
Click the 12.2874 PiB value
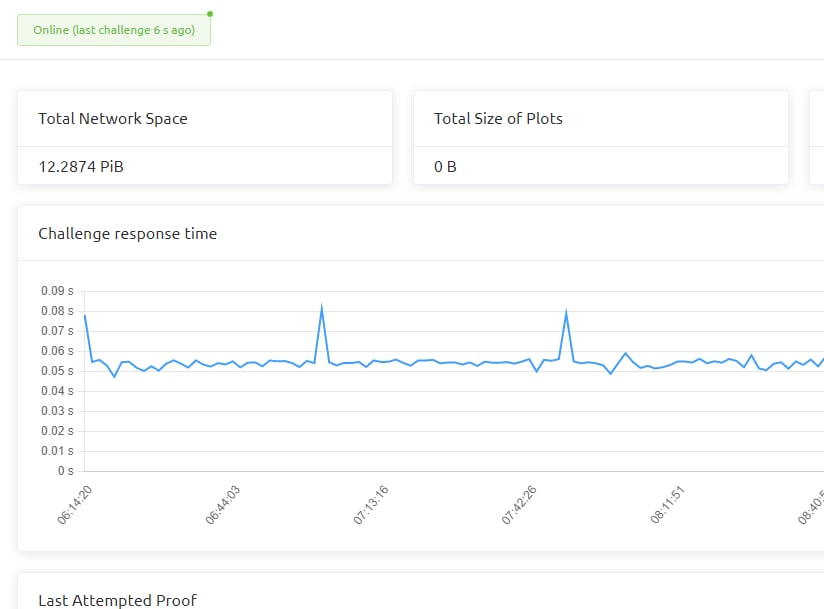click(x=81, y=166)
